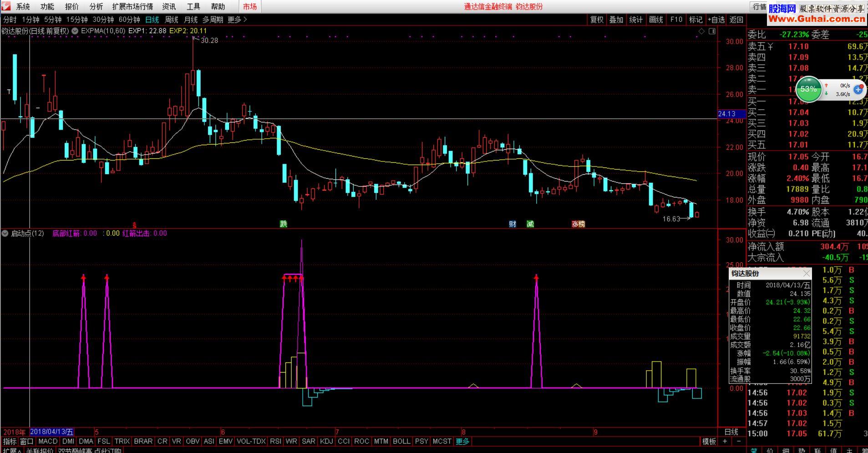Viewport: 868px width, 453px height.
Task: Select the DMI indicator tab
Action: [x=68, y=441]
